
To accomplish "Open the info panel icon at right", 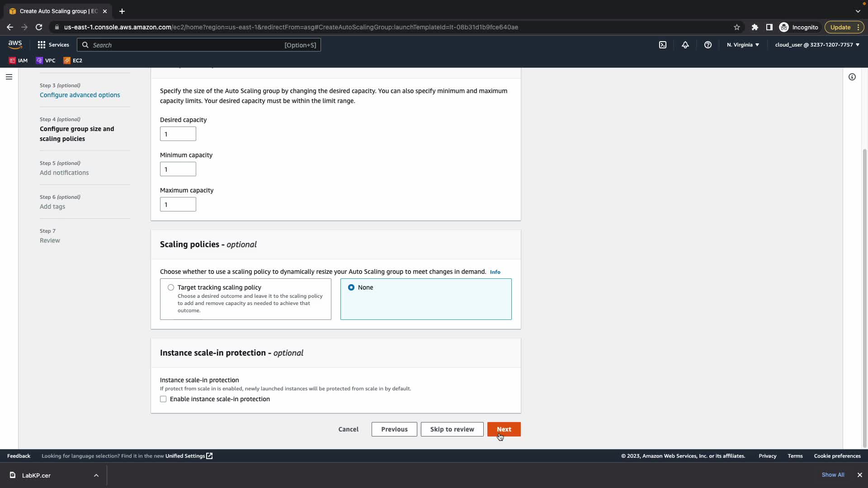I will 852,77.
